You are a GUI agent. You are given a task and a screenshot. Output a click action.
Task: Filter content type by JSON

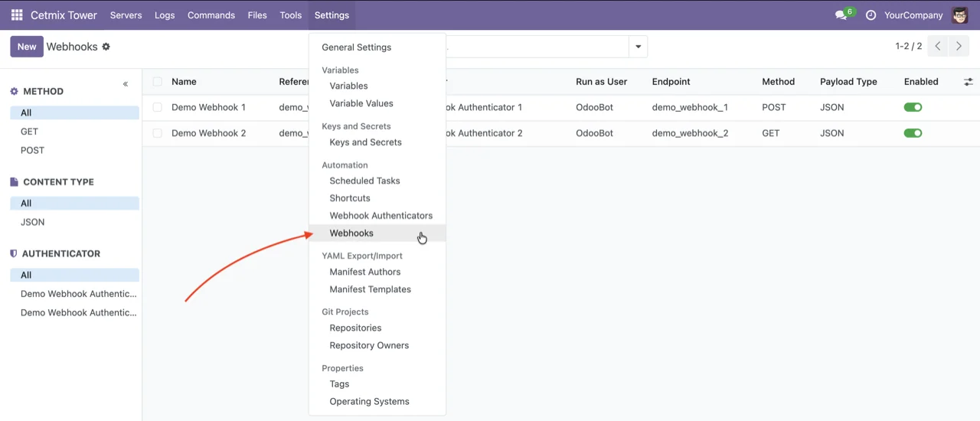point(75,223)
